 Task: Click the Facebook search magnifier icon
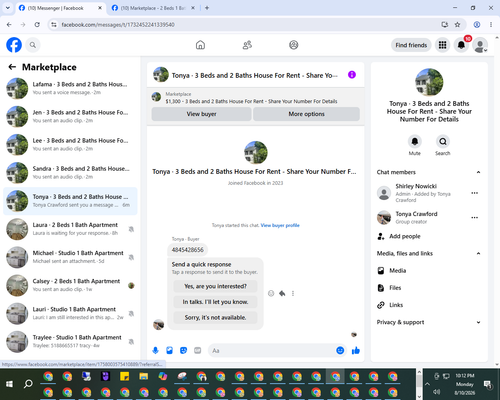pyautogui.click(x=33, y=45)
